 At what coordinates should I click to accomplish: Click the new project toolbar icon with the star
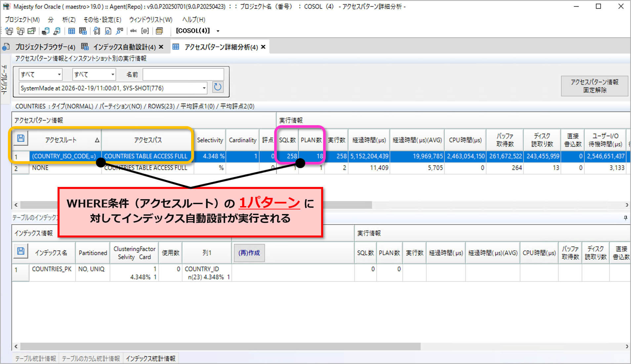click(x=20, y=31)
